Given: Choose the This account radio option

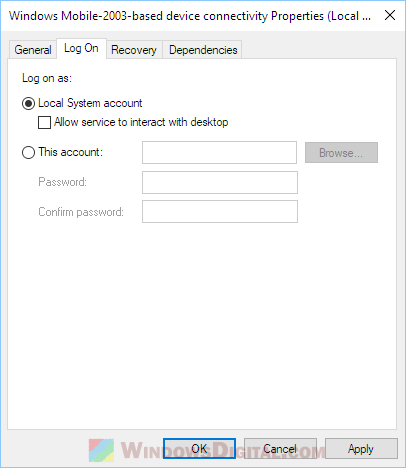Looking at the screenshot, I should [x=28, y=152].
